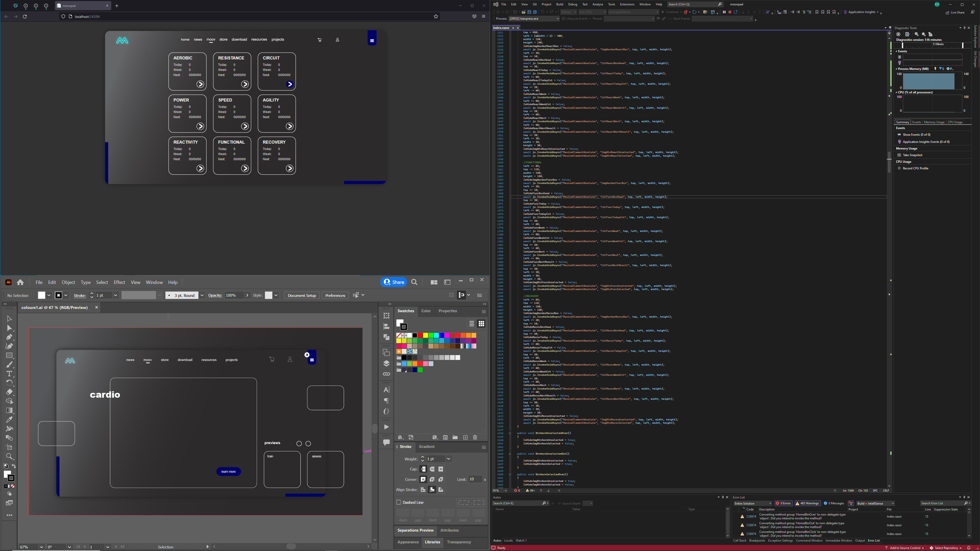Image resolution: width=980 pixels, height=551 pixels.
Task: Click the Document Setup button
Action: 302,295
